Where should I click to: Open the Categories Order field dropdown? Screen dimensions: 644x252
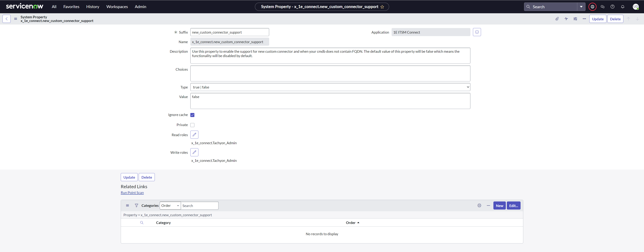point(170,205)
